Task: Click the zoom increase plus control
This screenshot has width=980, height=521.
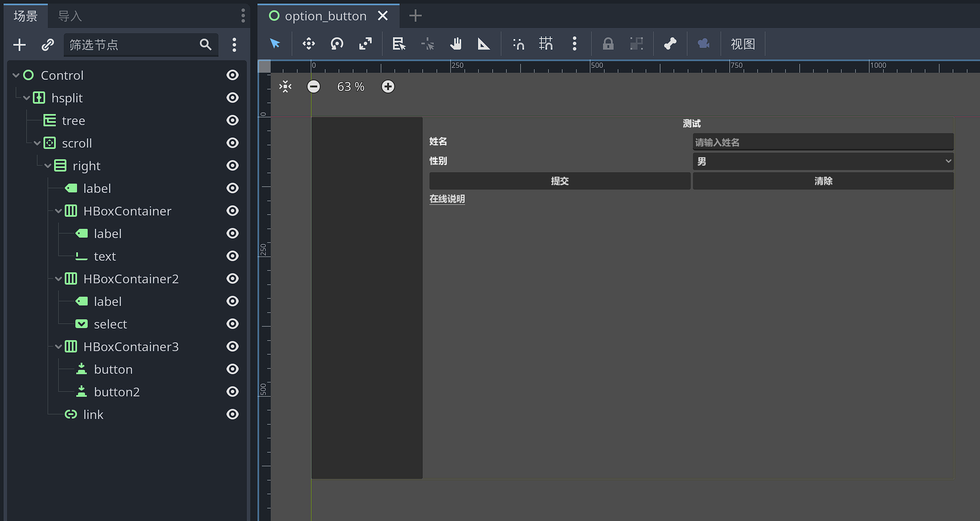Action: pyautogui.click(x=388, y=86)
